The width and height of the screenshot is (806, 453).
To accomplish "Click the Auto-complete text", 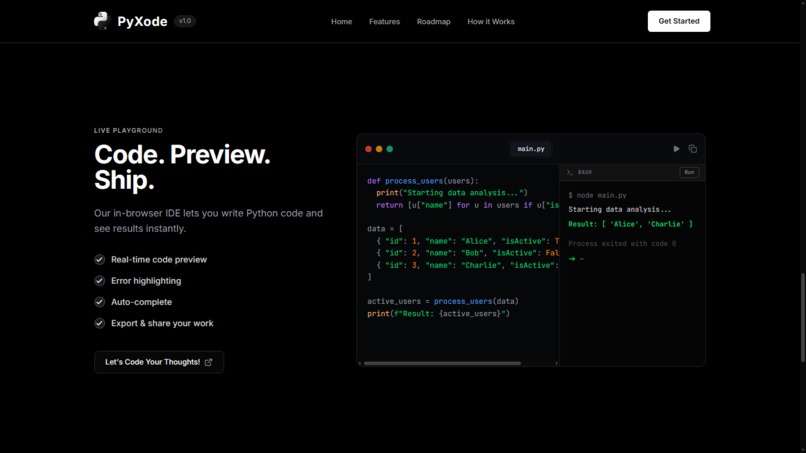I will 141,302.
